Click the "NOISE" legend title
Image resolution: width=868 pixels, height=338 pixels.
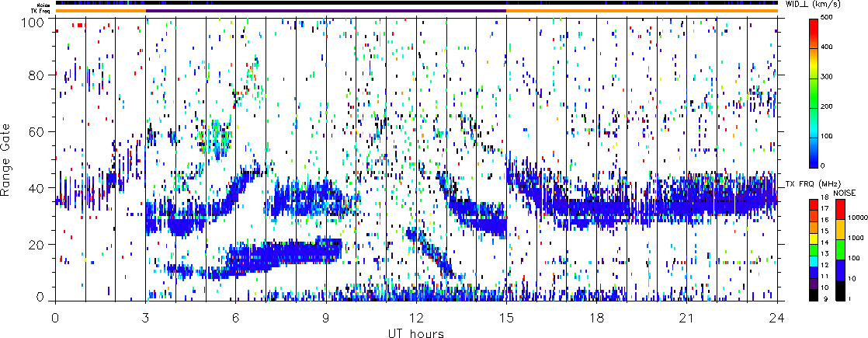pos(845,193)
